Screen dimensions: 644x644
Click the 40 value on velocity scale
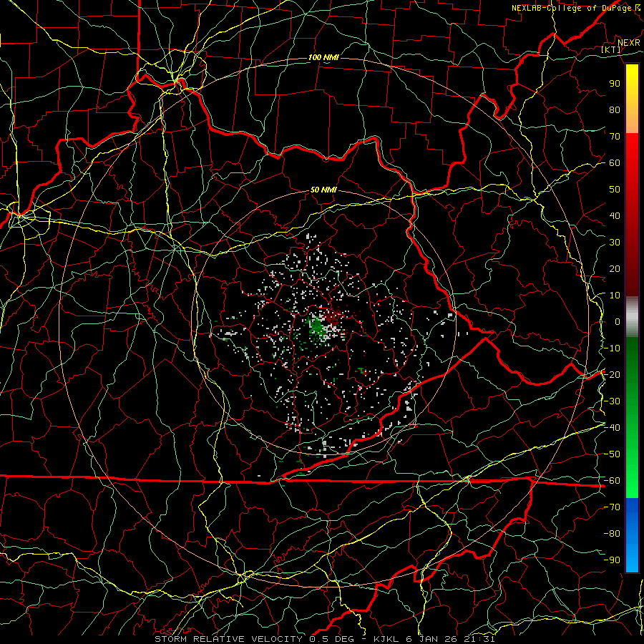615,215
